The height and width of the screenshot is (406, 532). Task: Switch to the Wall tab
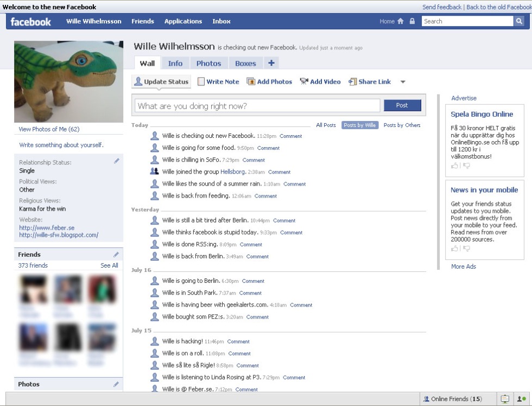tap(147, 63)
